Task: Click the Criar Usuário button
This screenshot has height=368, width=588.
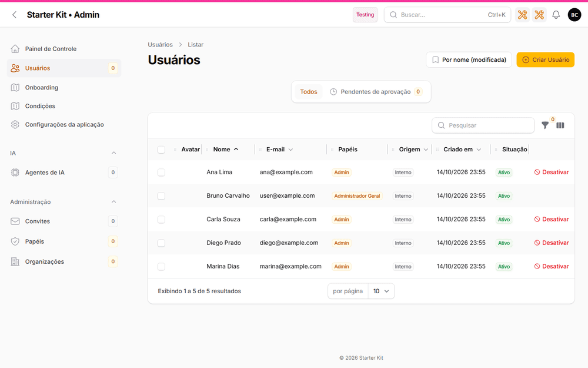Action: tap(545, 59)
